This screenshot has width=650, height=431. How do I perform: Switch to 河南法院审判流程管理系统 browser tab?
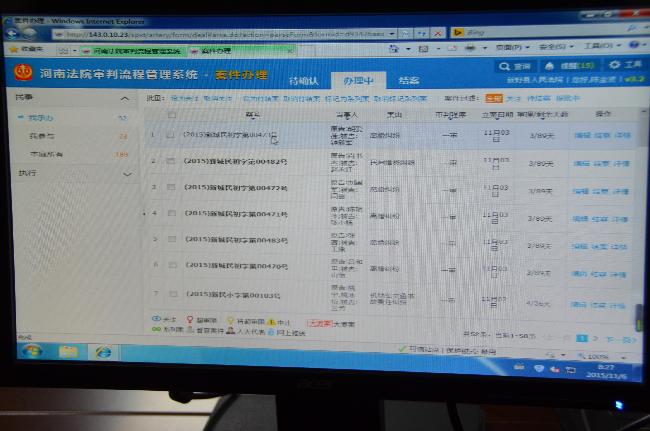[x=133, y=51]
